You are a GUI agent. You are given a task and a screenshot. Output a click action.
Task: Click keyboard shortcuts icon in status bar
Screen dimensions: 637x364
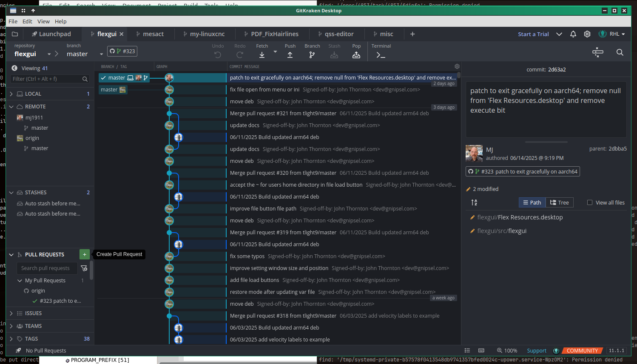coord(481,350)
